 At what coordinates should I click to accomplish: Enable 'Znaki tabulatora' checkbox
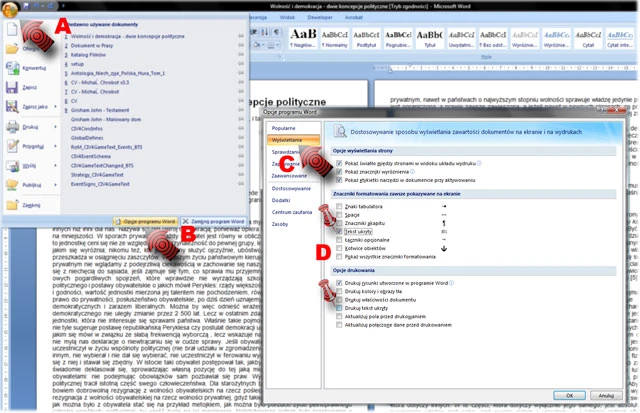coord(339,206)
